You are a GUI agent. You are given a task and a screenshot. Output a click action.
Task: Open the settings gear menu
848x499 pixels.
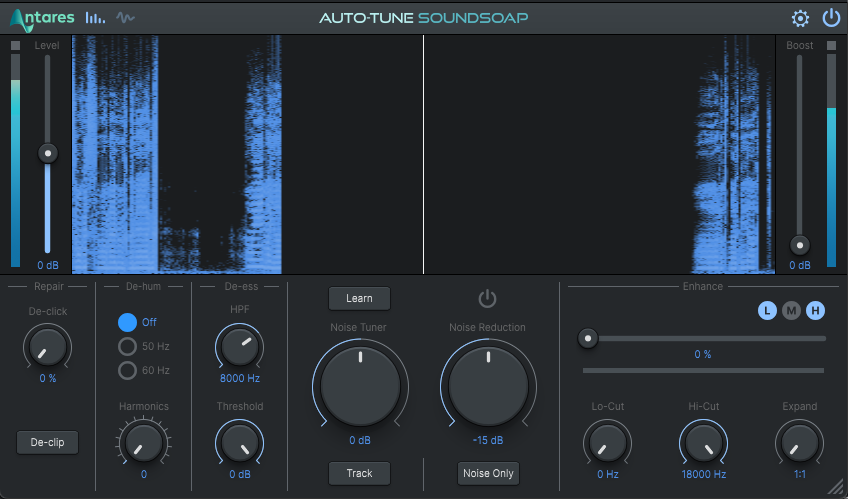click(x=800, y=18)
